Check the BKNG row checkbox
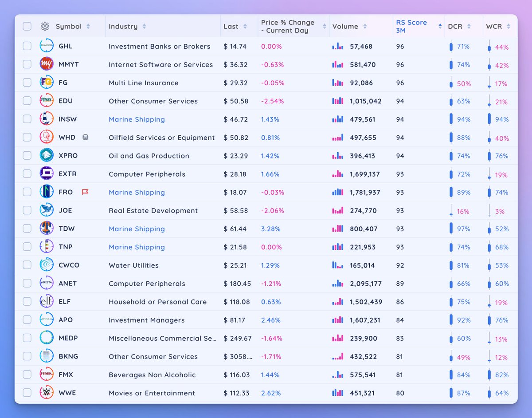 27,356
